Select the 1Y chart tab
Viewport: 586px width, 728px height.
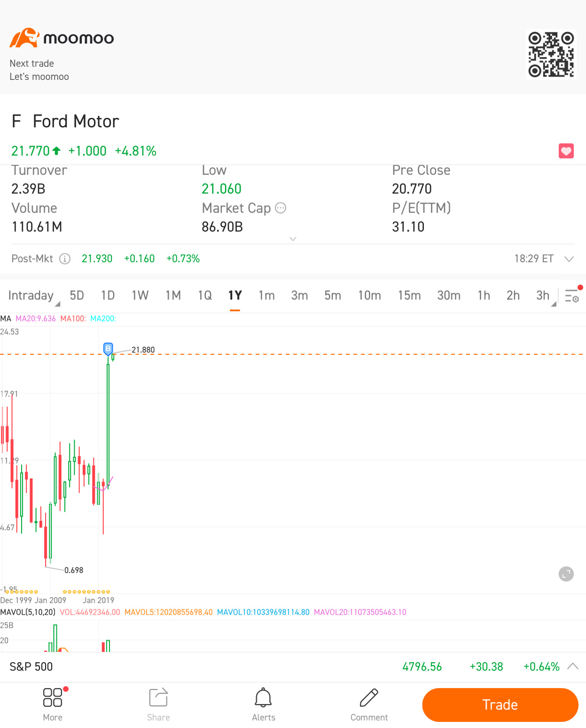(x=235, y=295)
